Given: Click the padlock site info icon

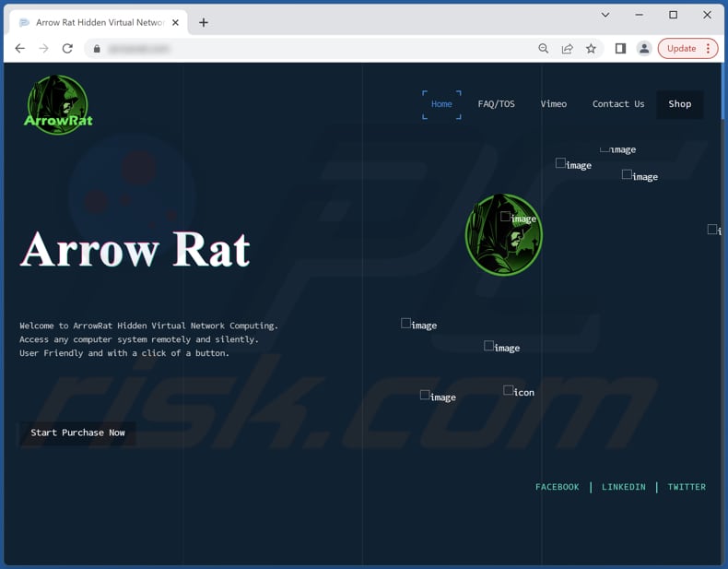Looking at the screenshot, I should [97, 49].
